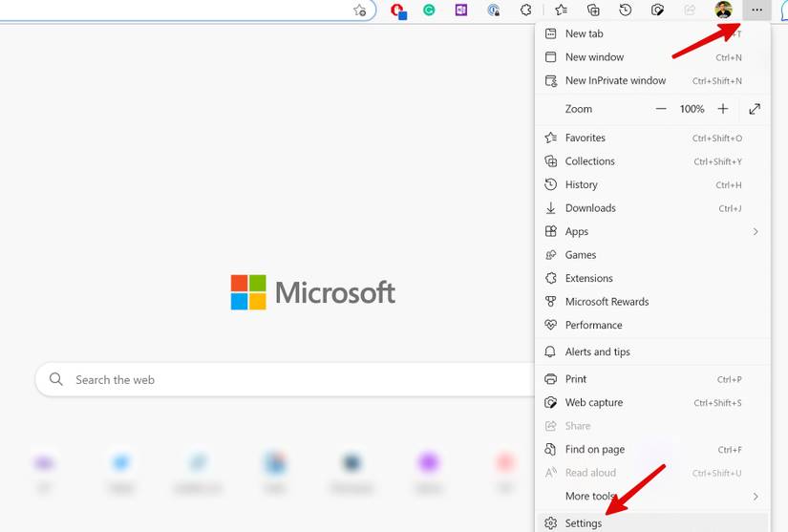Screen dimensions: 788x532
Task: Open the Favorites star-list toolbar icon
Action: [x=561, y=11]
